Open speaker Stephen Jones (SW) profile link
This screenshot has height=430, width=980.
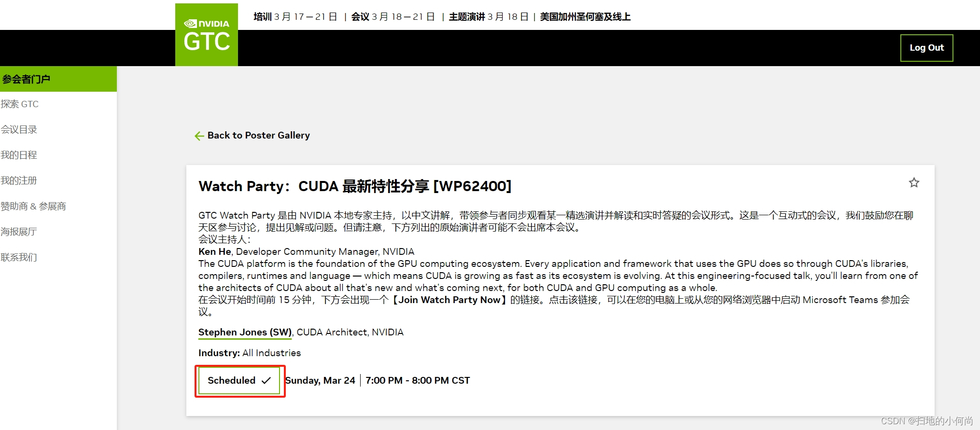(245, 332)
